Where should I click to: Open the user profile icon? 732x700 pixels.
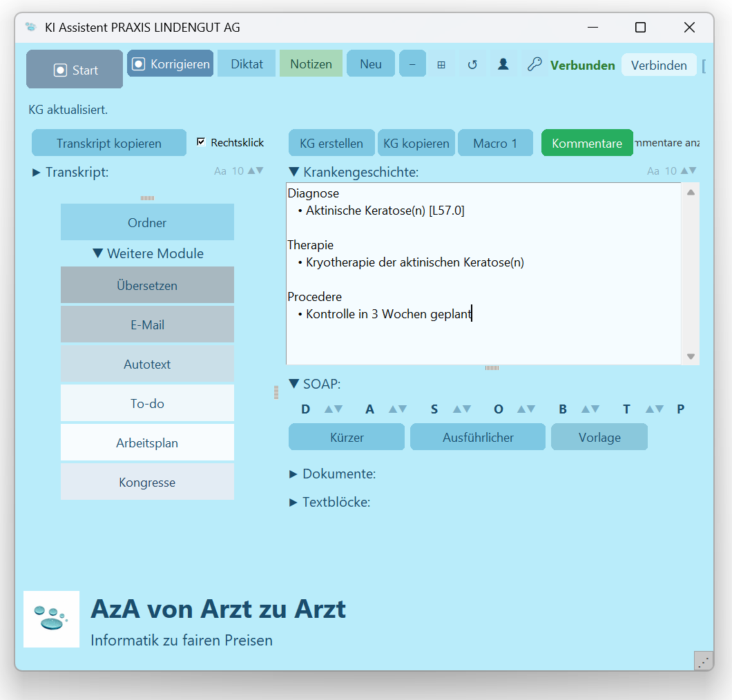(503, 64)
